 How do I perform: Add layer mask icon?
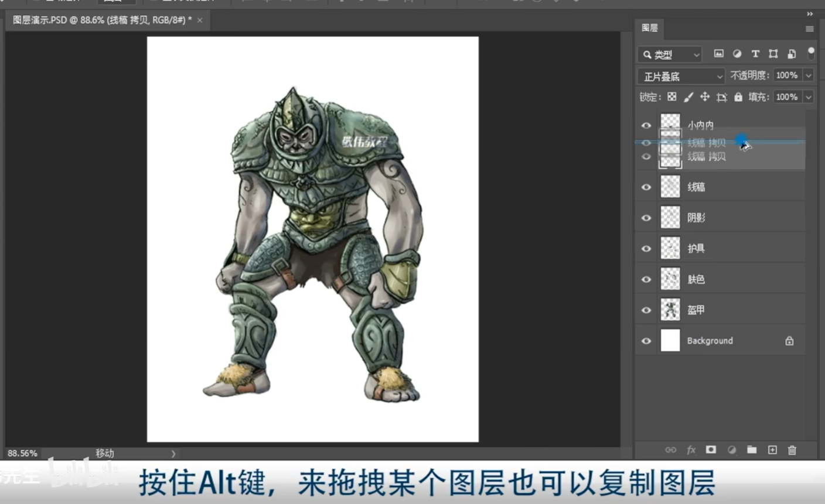pyautogui.click(x=711, y=450)
